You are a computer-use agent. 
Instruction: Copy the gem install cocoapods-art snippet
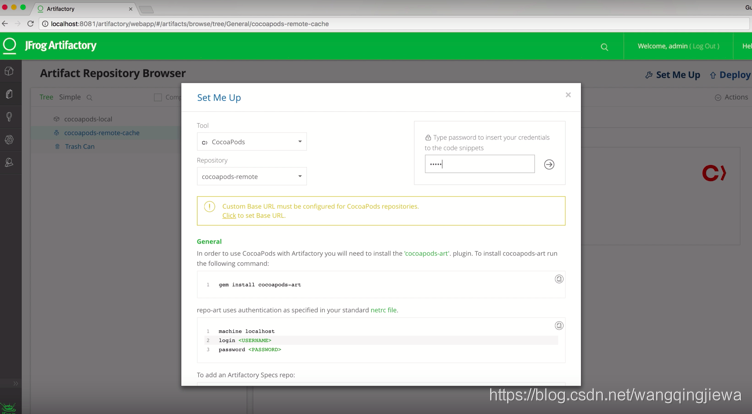point(559,279)
